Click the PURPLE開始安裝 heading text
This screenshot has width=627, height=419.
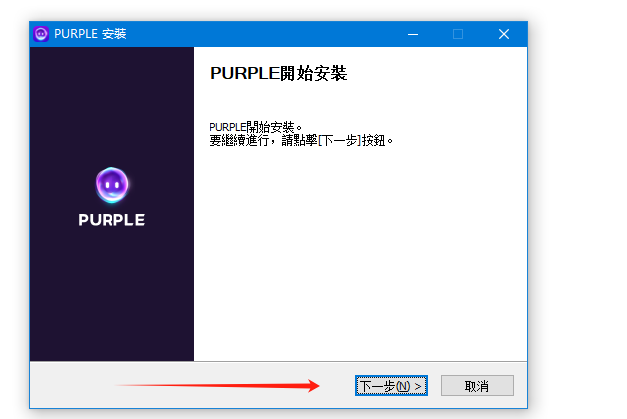pyautogui.click(x=278, y=74)
